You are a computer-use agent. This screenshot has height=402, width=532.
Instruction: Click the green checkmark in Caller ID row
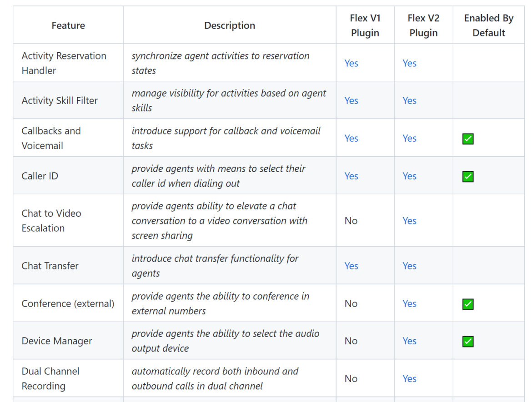(x=467, y=176)
